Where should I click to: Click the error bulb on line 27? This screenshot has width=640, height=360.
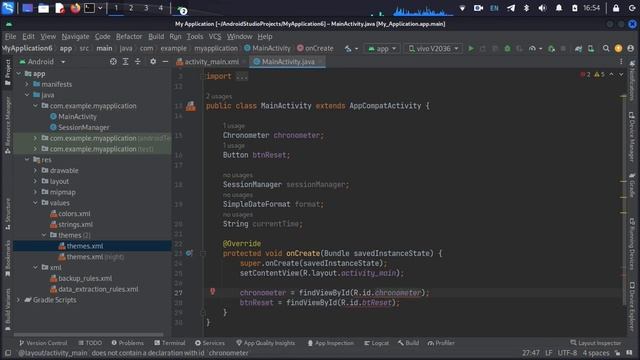click(x=212, y=291)
